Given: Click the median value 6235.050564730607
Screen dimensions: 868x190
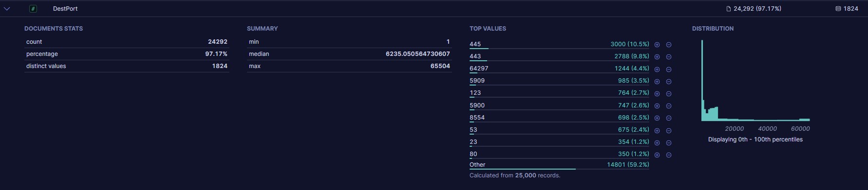Looking at the screenshot, I should point(418,54).
